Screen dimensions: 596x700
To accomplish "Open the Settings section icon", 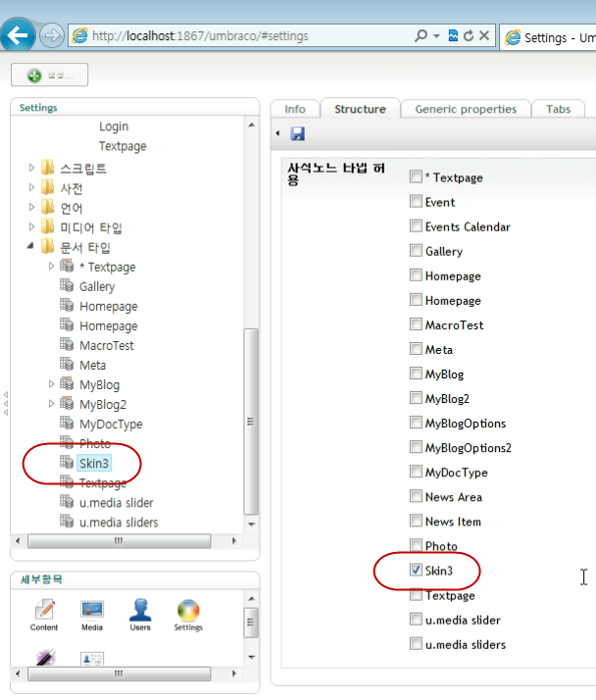I will click(x=188, y=615).
